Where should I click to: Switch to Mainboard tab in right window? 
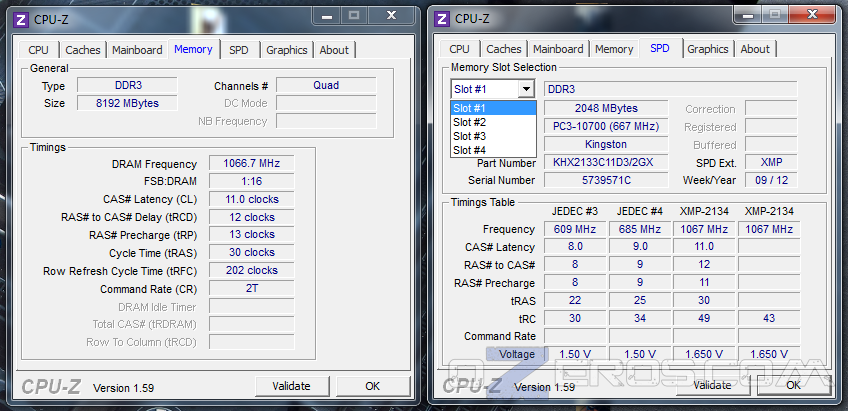(x=558, y=49)
